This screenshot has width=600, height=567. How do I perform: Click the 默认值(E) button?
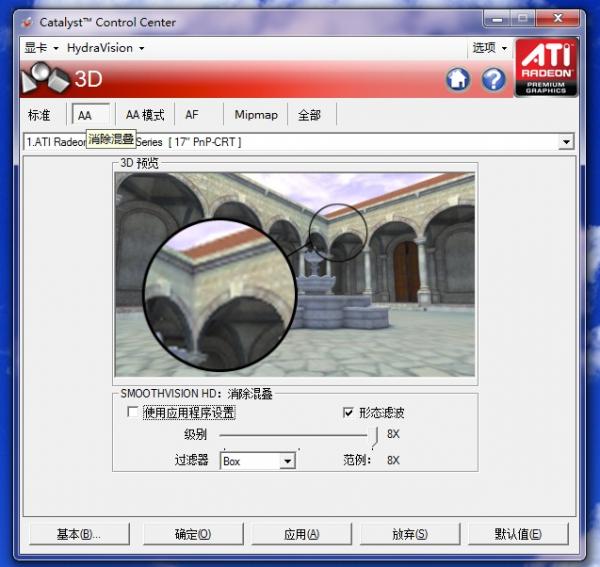point(518,534)
